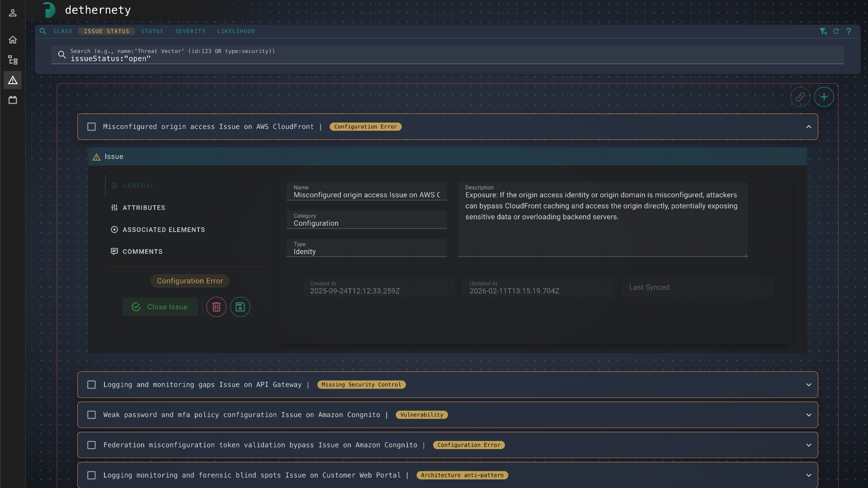Viewport: 868px width, 488px height.
Task: Open the user profile icon in sidebar
Action: click(x=12, y=13)
